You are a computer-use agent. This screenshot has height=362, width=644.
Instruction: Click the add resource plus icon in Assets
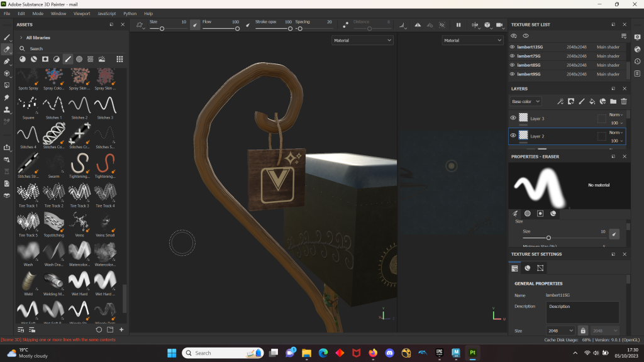(121, 329)
